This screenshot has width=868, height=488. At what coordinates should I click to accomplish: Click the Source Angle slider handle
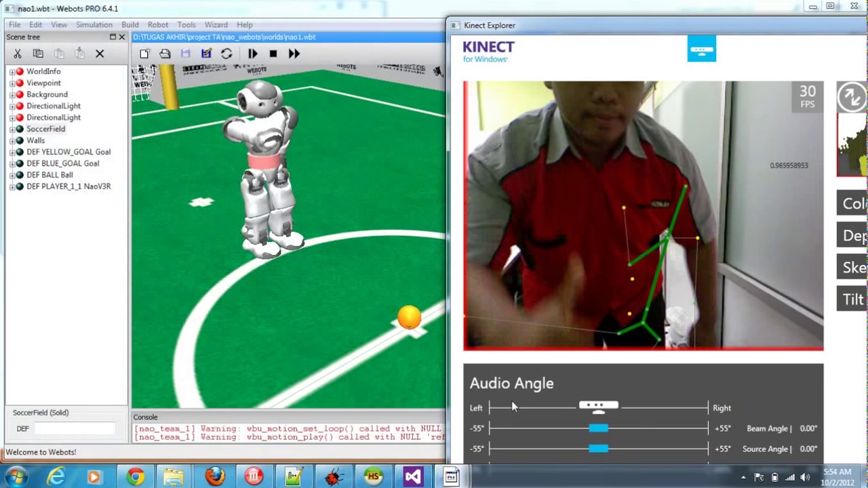click(598, 449)
